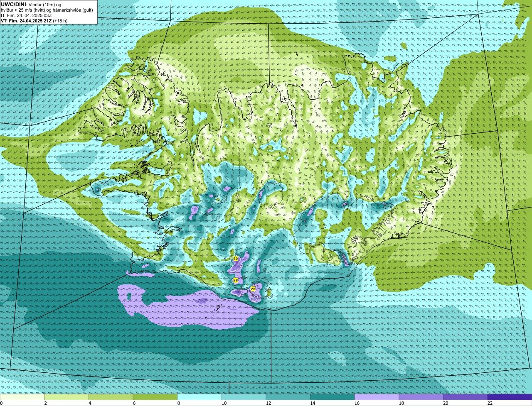Click the 16–18 m/s light lavender swatch
Viewport: 532px width, 406px height.
(377, 397)
